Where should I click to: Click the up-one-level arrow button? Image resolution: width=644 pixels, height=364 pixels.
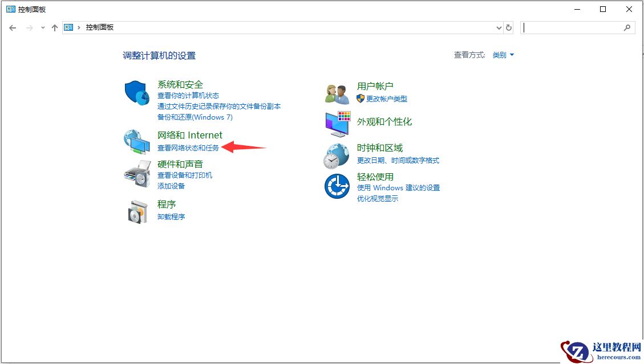pyautogui.click(x=55, y=27)
